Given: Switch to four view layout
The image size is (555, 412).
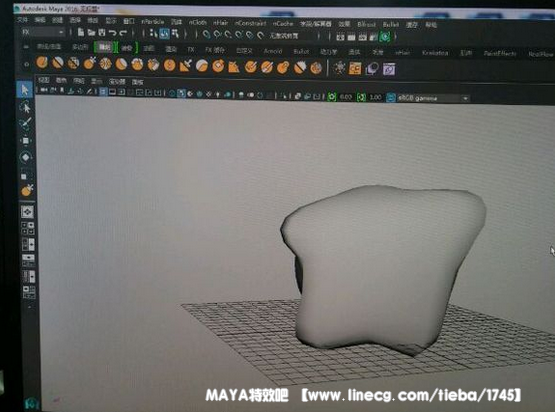Looking at the screenshot, I should [x=28, y=228].
